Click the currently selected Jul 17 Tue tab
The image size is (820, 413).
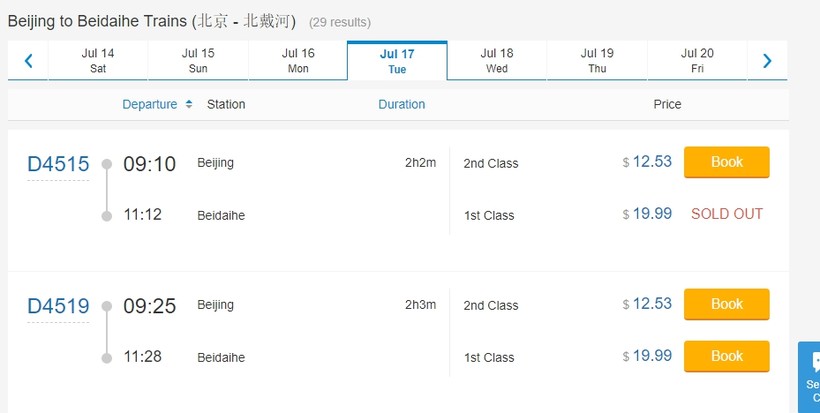tap(397, 61)
